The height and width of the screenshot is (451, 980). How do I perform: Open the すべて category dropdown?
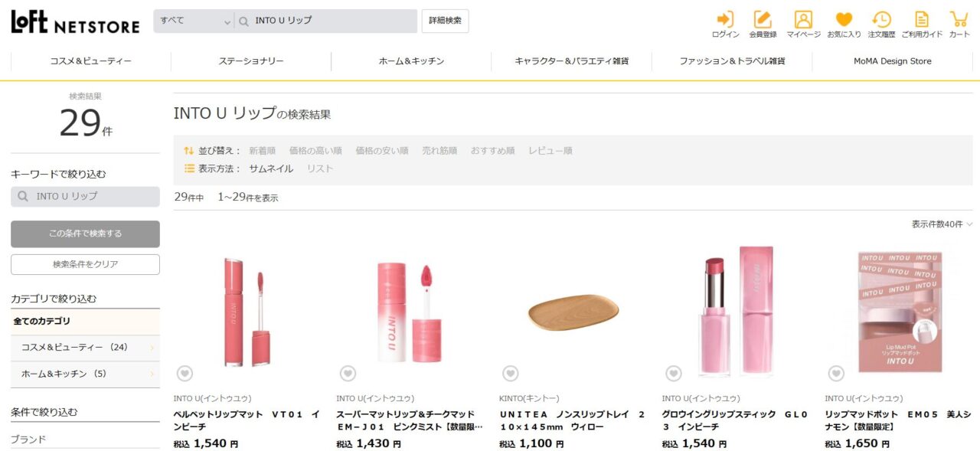(x=194, y=21)
